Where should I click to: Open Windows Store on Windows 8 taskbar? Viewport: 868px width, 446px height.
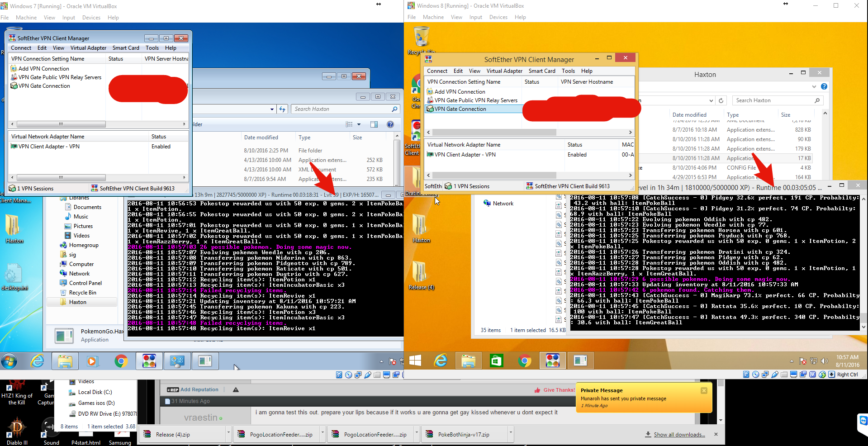(x=497, y=361)
